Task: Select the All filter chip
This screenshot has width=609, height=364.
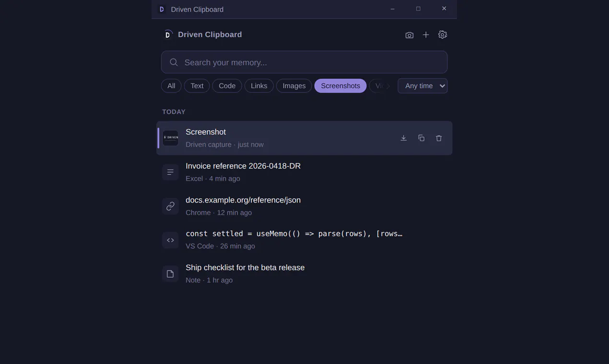Action: coord(171,86)
